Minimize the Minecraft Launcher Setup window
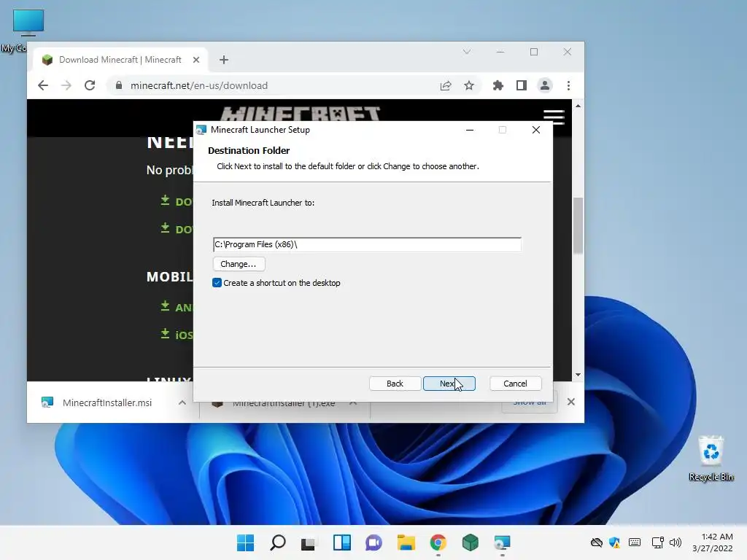 coord(470,130)
